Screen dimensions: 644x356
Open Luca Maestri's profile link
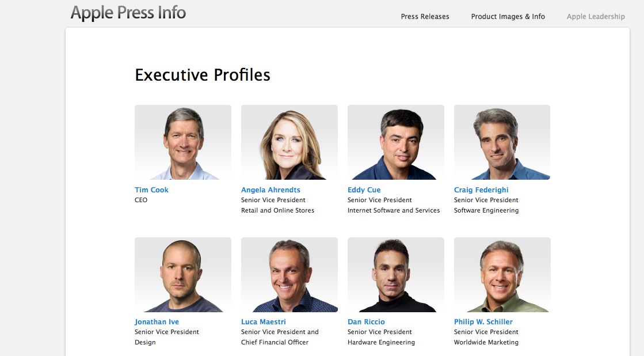coord(263,322)
